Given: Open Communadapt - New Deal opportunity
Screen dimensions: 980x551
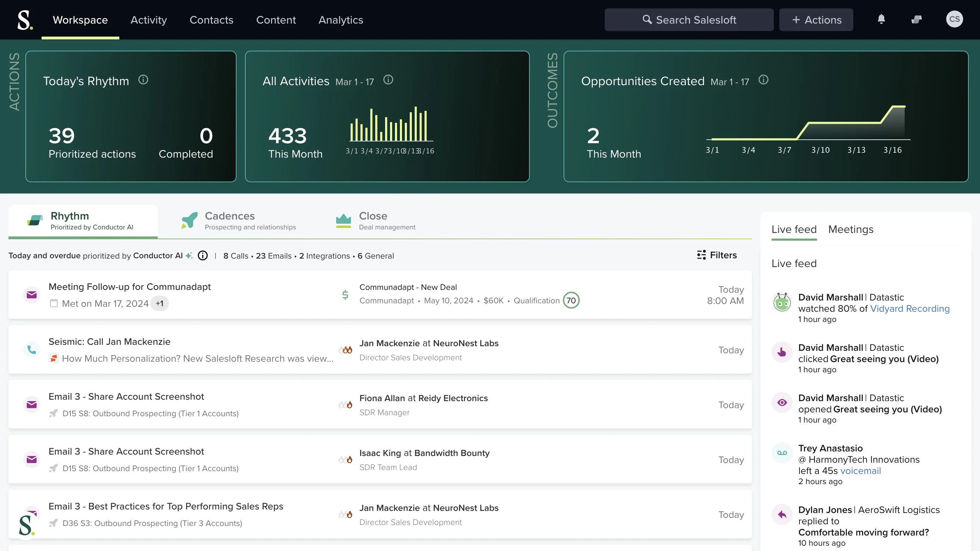Looking at the screenshot, I should coord(408,287).
